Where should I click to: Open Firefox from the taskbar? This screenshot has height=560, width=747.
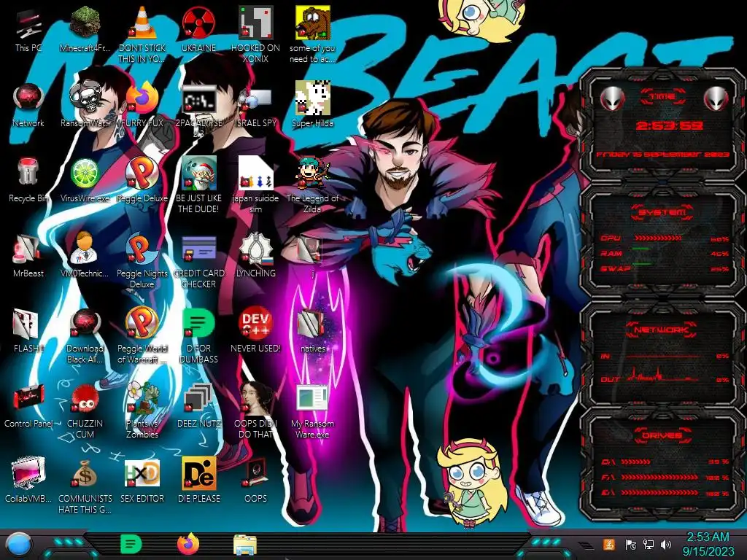coord(188,544)
